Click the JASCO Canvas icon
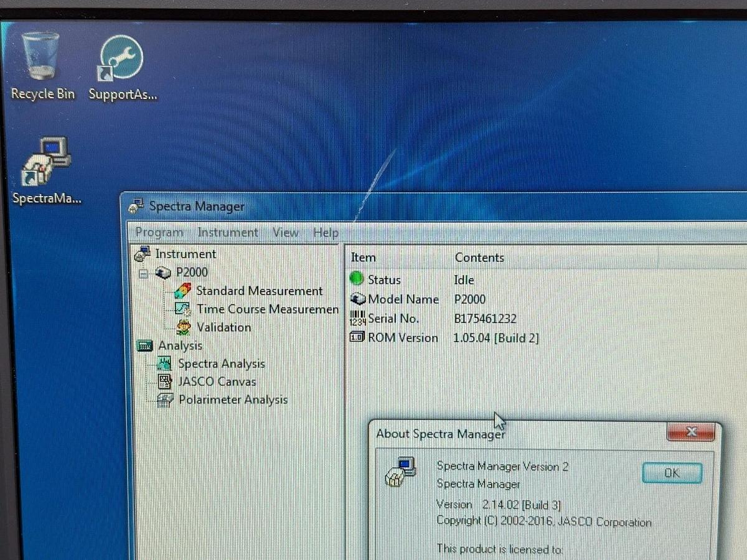 click(165, 381)
